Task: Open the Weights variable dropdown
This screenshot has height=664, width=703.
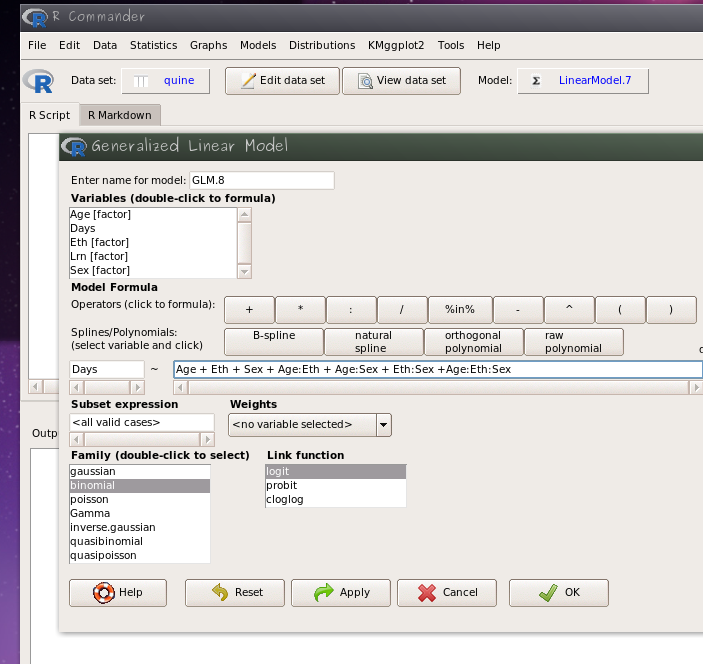Action: (x=383, y=424)
